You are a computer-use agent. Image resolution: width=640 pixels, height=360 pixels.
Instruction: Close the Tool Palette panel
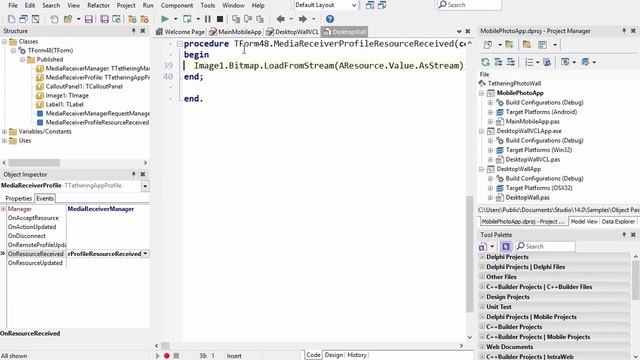pos(633,235)
